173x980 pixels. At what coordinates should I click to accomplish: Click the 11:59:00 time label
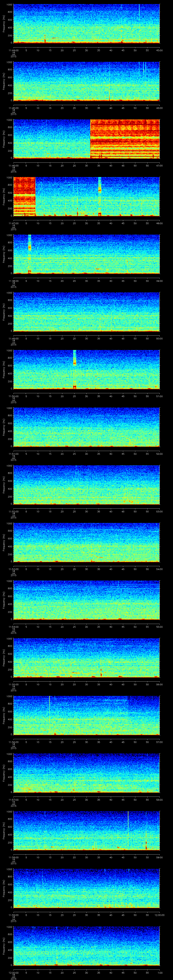coord(13,915)
